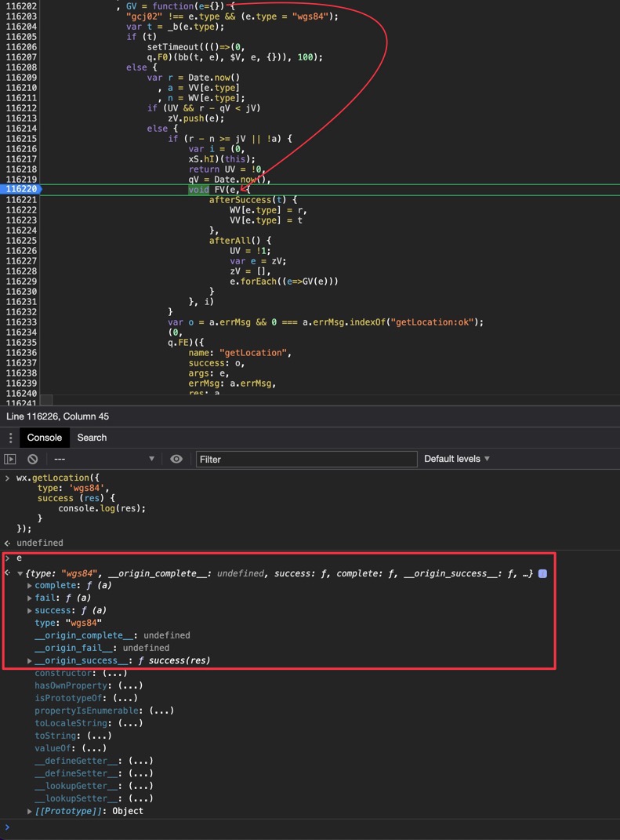This screenshot has height=840, width=620.
Task: Toggle the breakpoint on line 116220
Action: (x=20, y=189)
